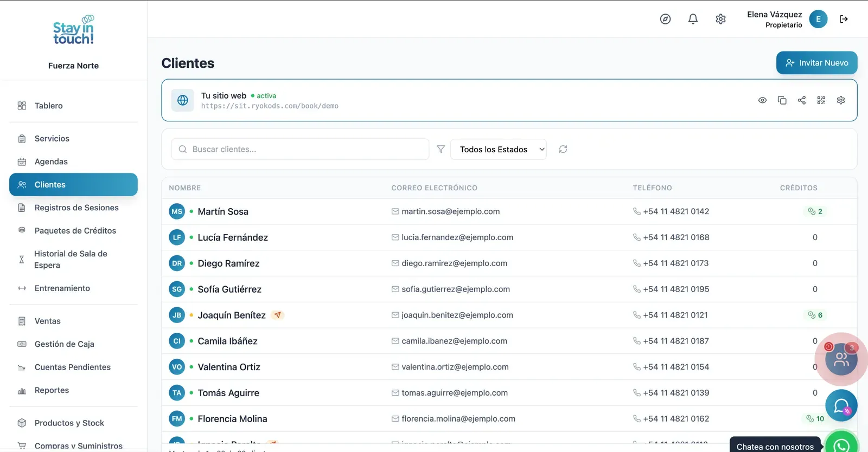Copy the website link icon

[x=782, y=100]
